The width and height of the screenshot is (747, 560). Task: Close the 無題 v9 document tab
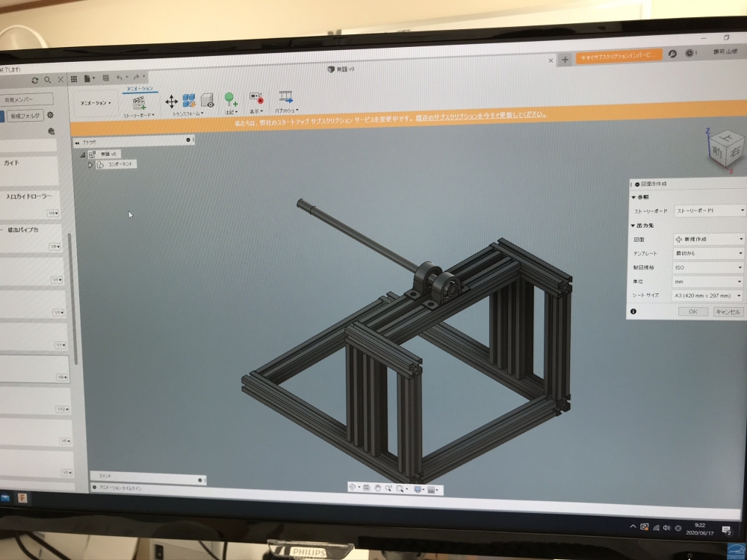click(x=551, y=60)
